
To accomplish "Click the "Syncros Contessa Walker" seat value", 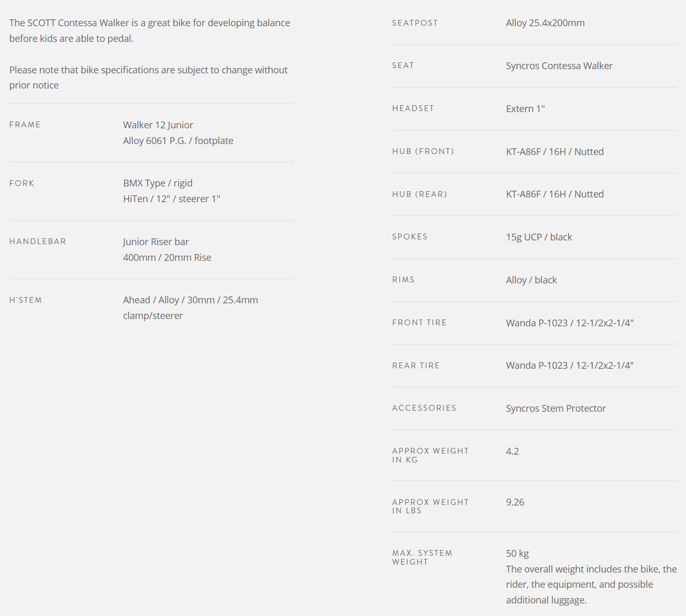I will (x=559, y=66).
